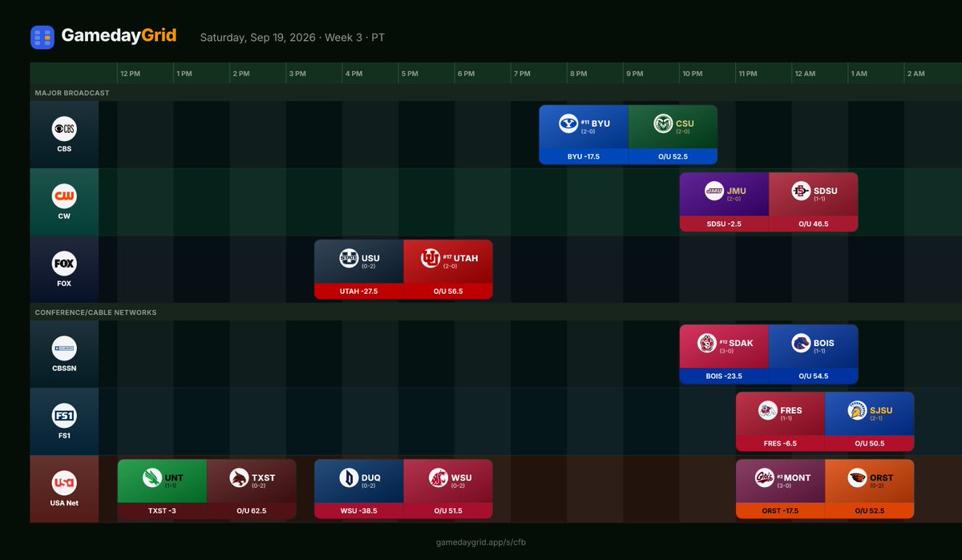
Task: Click the O/U 46.5 total
Action: pyautogui.click(x=813, y=224)
